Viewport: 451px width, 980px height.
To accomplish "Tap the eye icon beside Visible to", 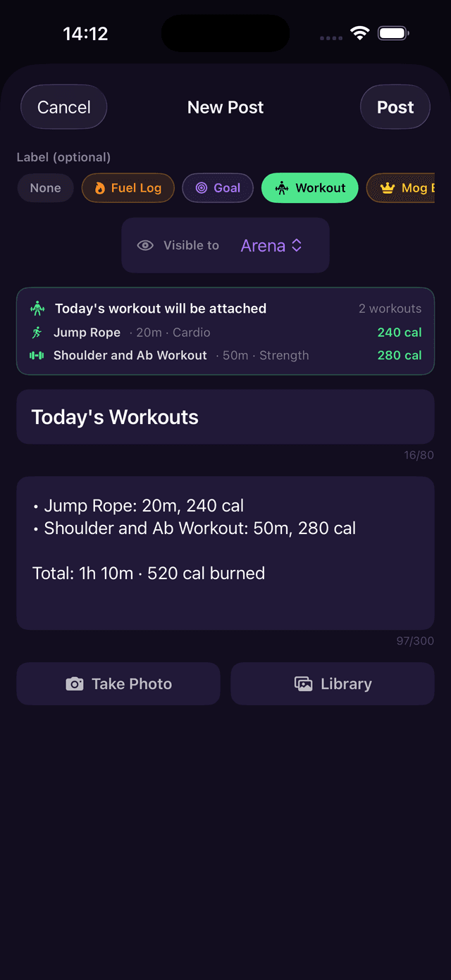I will [x=145, y=245].
